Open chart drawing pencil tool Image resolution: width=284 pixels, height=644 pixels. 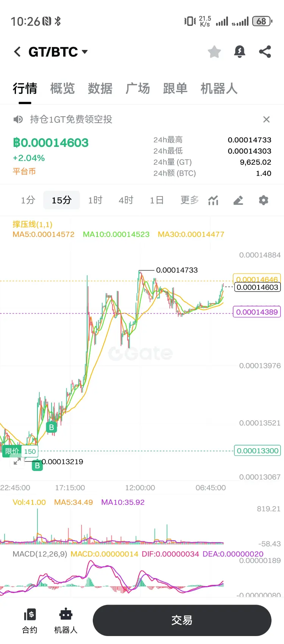(x=238, y=200)
